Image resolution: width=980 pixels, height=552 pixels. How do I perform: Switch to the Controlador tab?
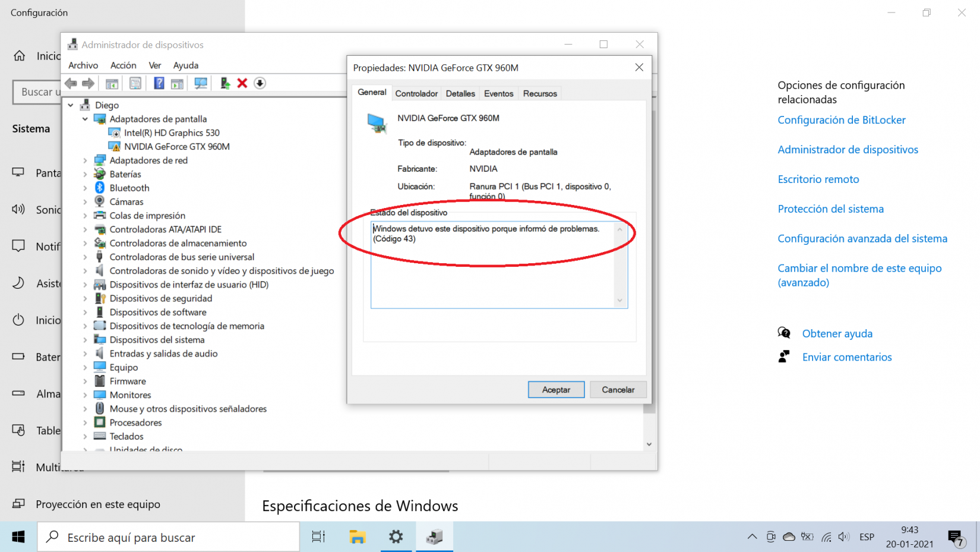(x=416, y=94)
